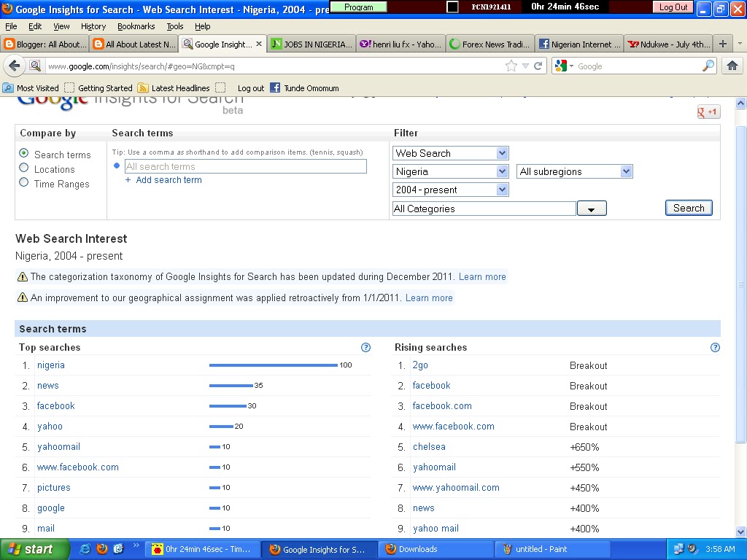Open the timer taskbar window

tap(204, 549)
